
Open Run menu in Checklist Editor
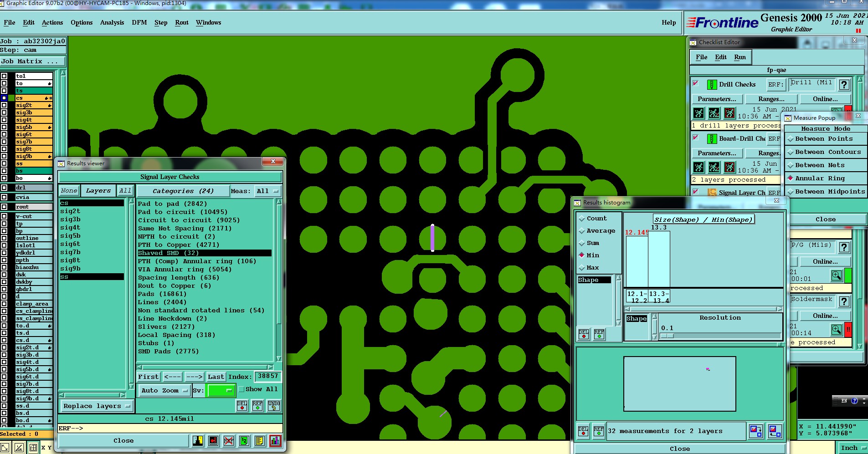[x=740, y=57]
